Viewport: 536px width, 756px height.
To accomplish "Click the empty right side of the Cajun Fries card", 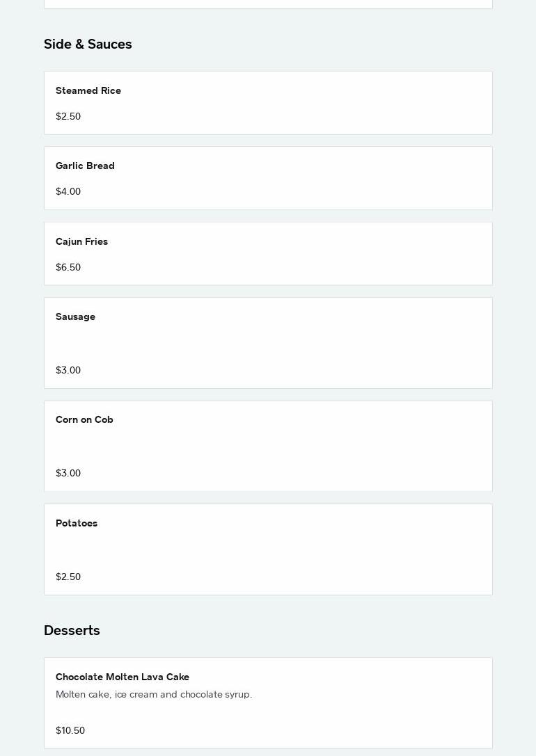I will (x=383, y=254).
